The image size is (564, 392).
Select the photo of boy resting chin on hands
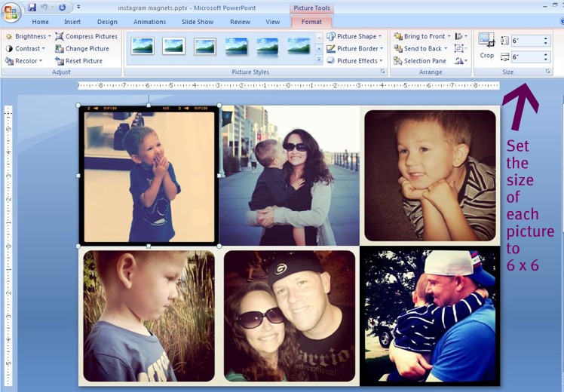click(431, 176)
